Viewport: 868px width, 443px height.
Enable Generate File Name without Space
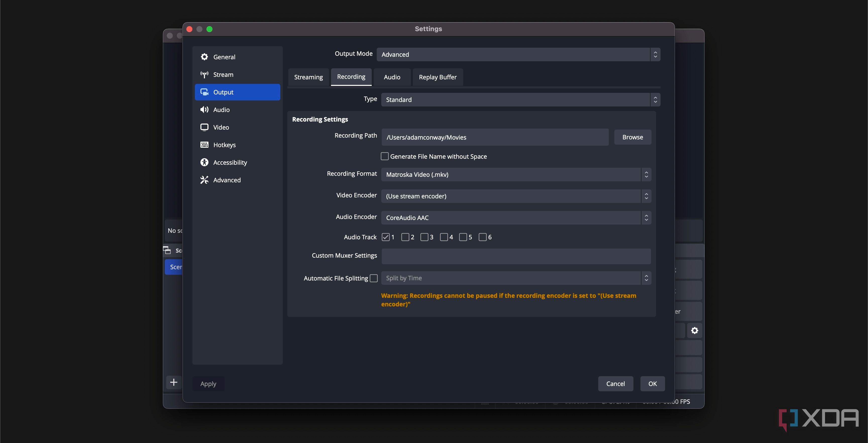click(385, 156)
